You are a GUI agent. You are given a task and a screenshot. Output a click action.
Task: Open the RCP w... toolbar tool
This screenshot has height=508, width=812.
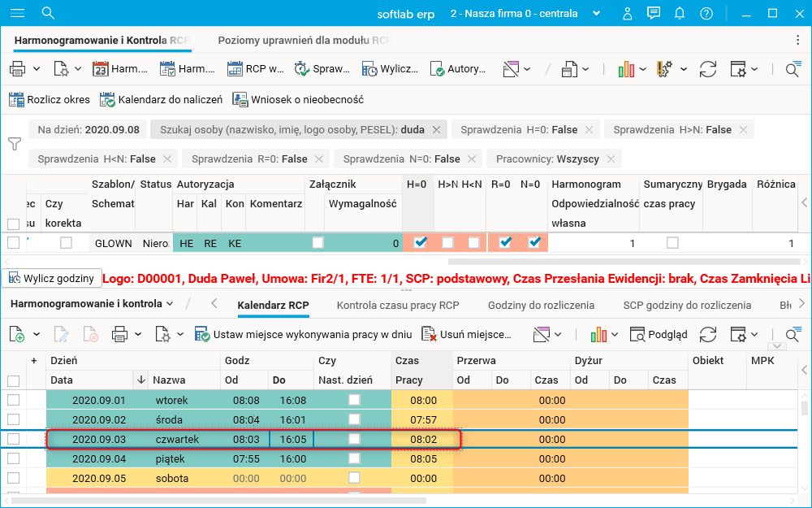coord(255,69)
